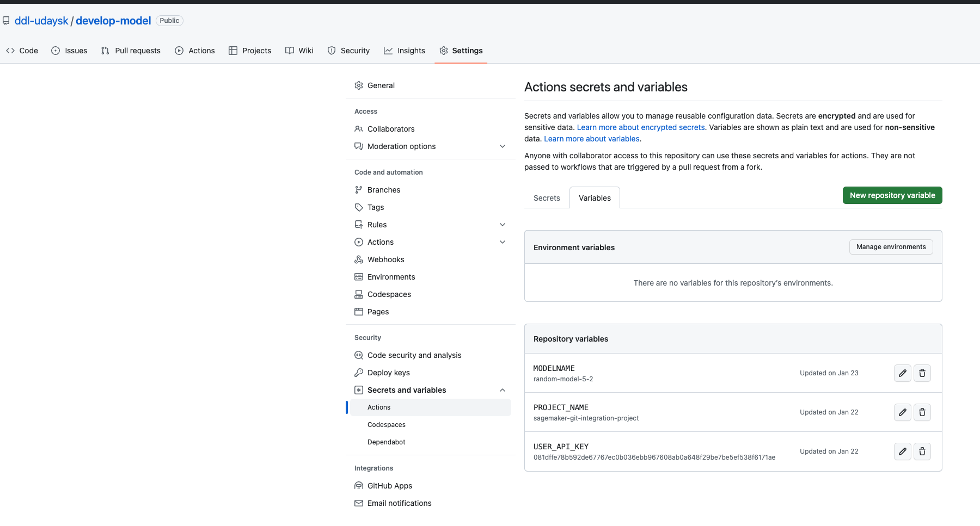Select the Issues tab icon

tap(56, 51)
